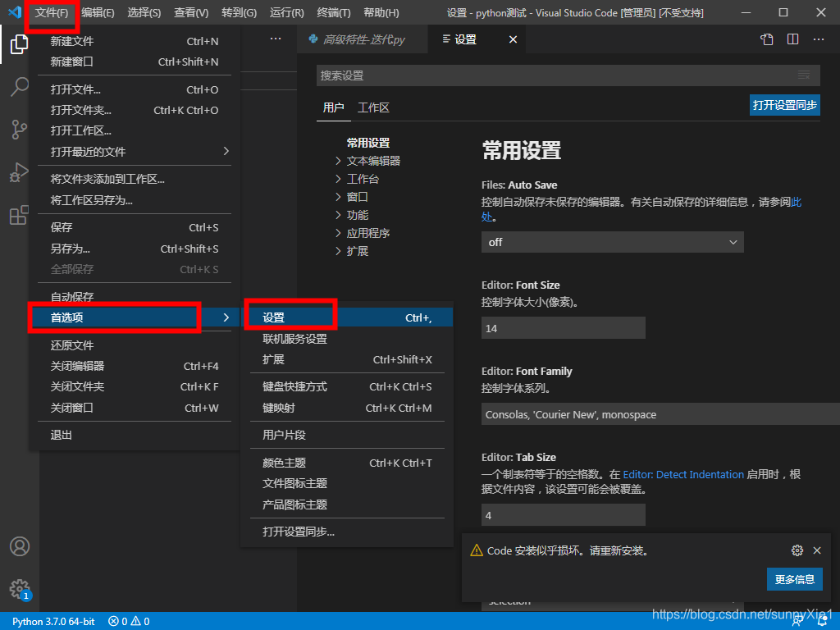Screen dimensions: 840x630
Task: Click the VS Code logo icon
Action: [15, 11]
